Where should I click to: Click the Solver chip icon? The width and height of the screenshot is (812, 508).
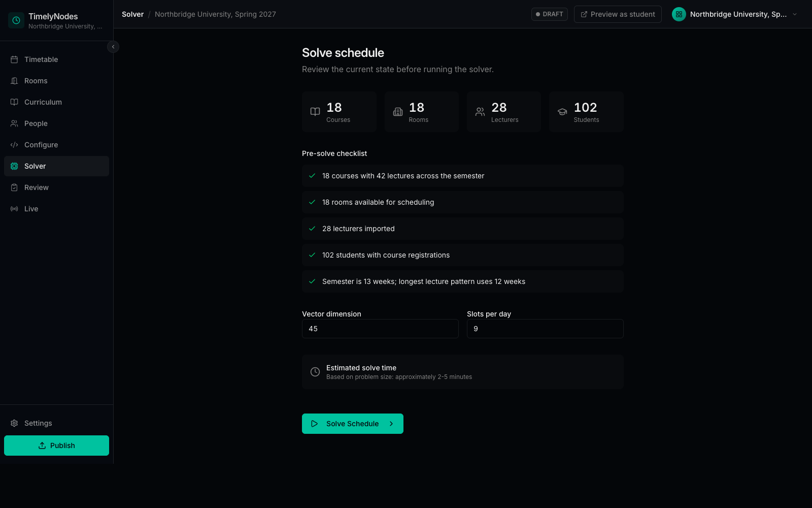pyautogui.click(x=14, y=166)
